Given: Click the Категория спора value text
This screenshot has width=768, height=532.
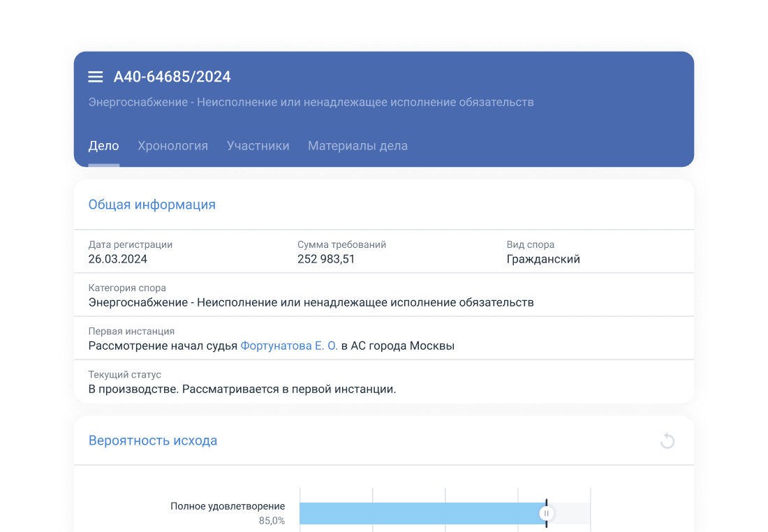Looking at the screenshot, I should click(x=311, y=302).
